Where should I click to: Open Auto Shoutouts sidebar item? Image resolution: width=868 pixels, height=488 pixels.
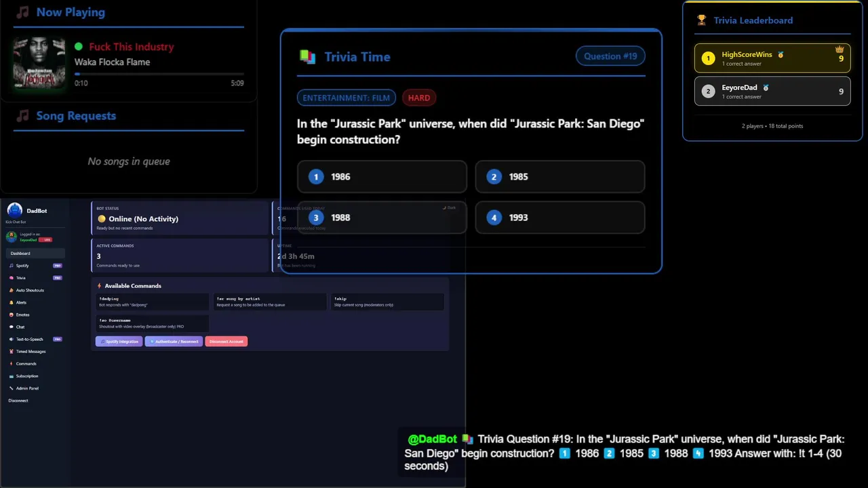[x=35, y=290]
